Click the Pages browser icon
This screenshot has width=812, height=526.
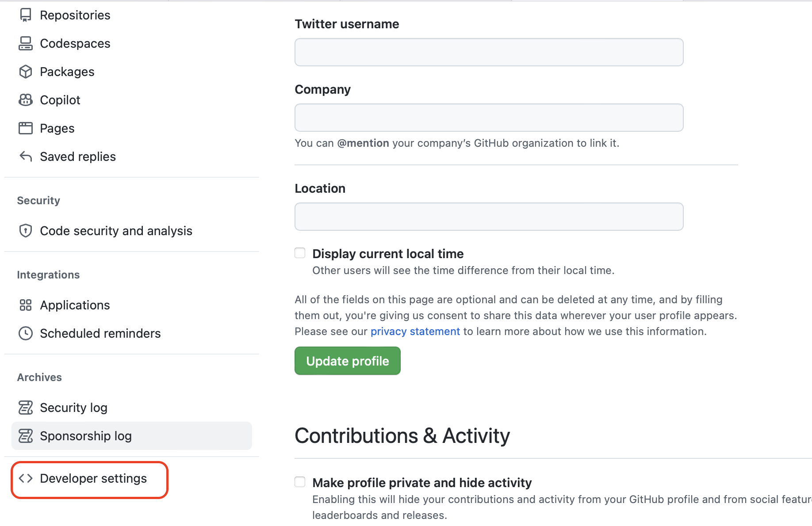click(x=26, y=128)
